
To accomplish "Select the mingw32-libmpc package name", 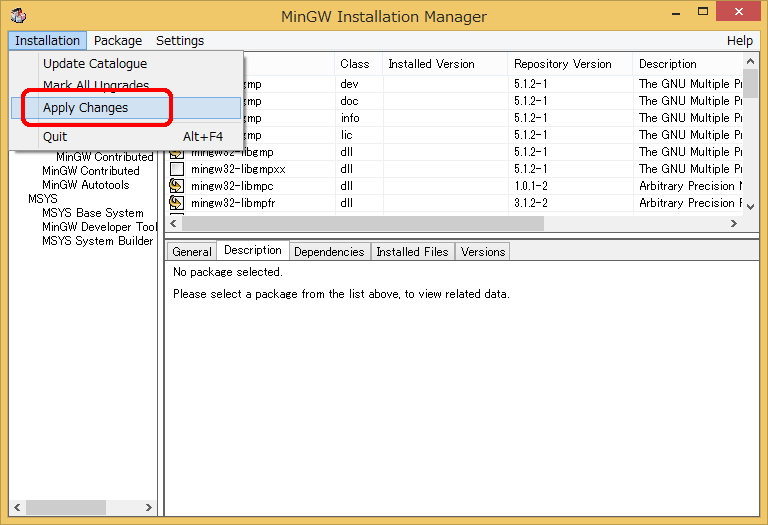I will click(x=232, y=186).
